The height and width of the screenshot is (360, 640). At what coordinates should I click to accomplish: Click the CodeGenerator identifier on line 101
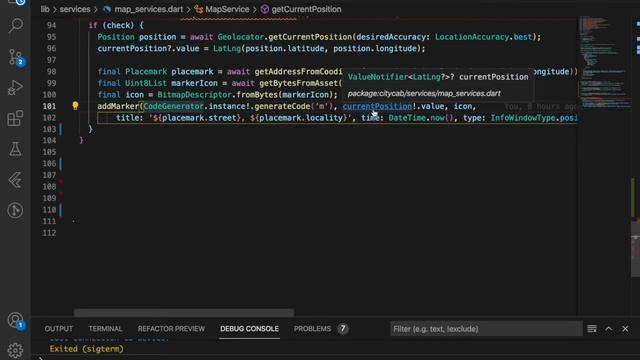pyautogui.click(x=173, y=106)
